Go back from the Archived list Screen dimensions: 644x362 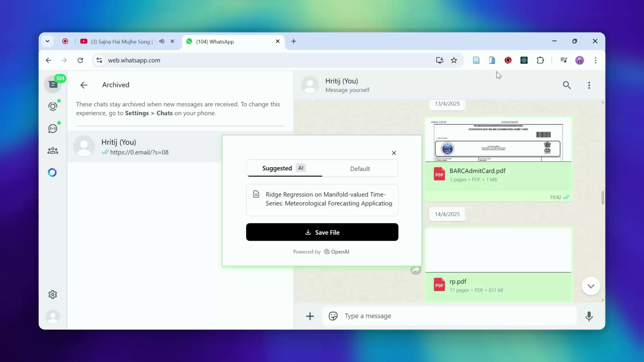coord(84,85)
